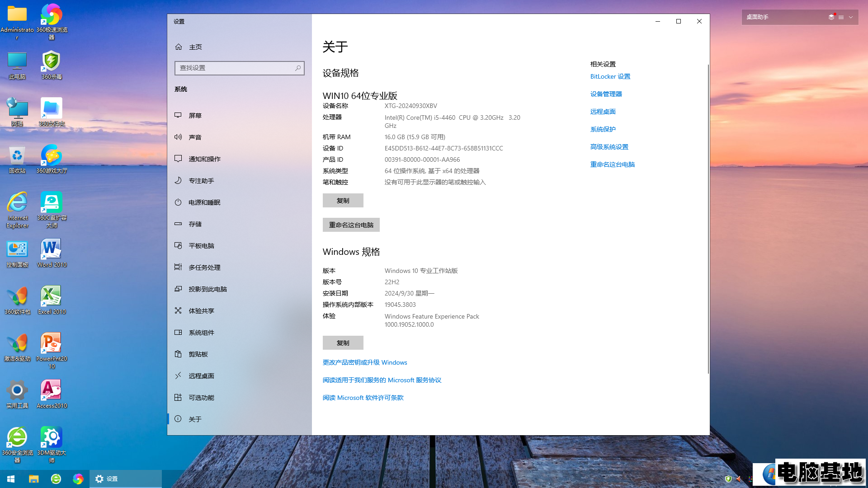
Task: Open 系统保护 link
Action: (603, 129)
